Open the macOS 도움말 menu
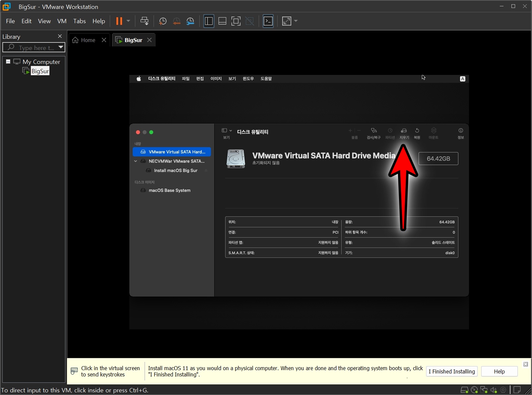532x395 pixels. [266, 79]
